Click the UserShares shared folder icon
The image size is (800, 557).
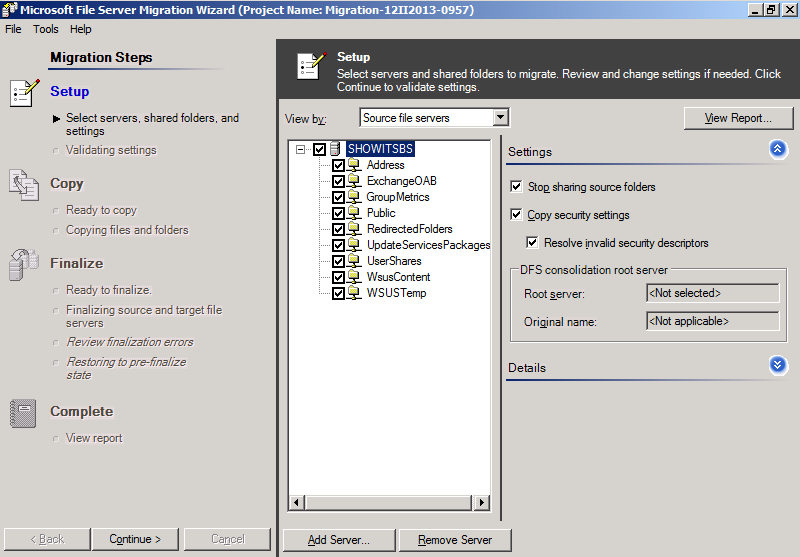pyautogui.click(x=354, y=261)
